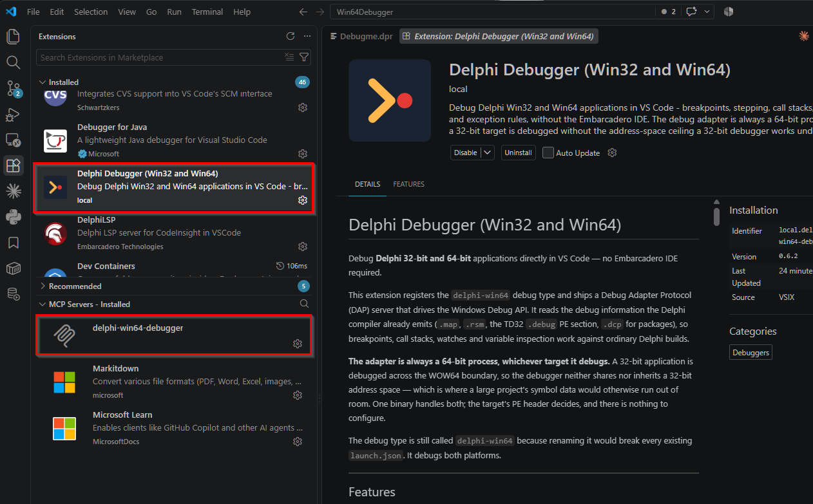
Task: Open the Disable button dropdown arrow
Action: [x=488, y=153]
